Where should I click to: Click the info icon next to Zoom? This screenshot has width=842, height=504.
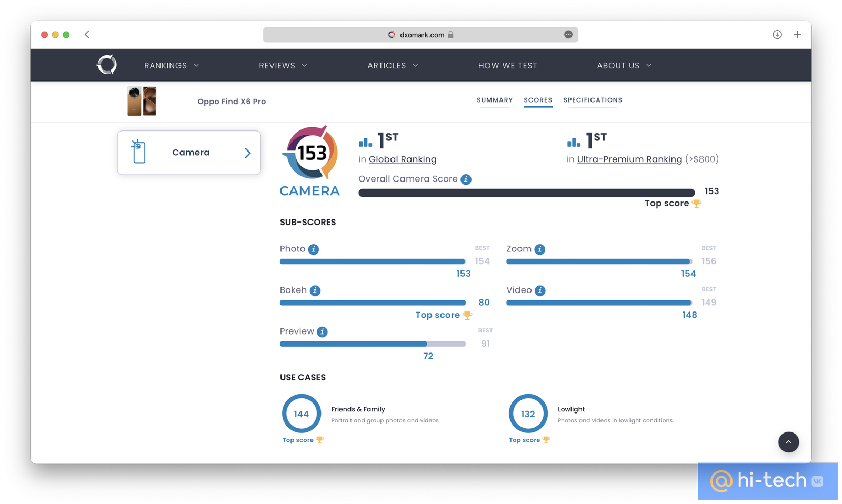coord(540,249)
